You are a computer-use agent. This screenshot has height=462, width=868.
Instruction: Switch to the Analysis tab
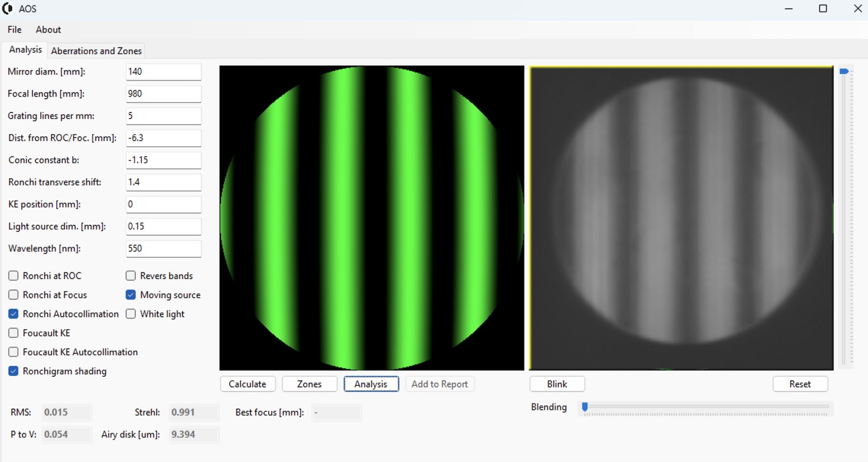coord(25,50)
